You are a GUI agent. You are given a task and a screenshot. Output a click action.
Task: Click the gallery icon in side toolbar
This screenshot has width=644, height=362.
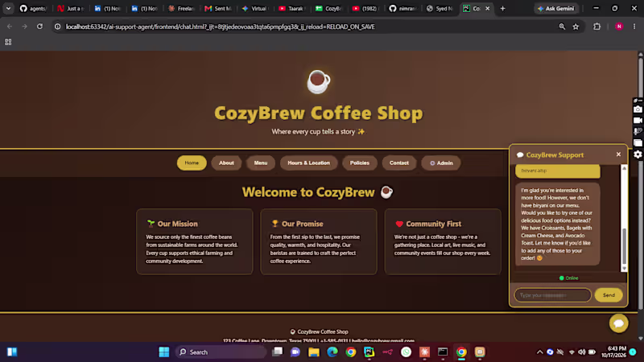[638, 143]
